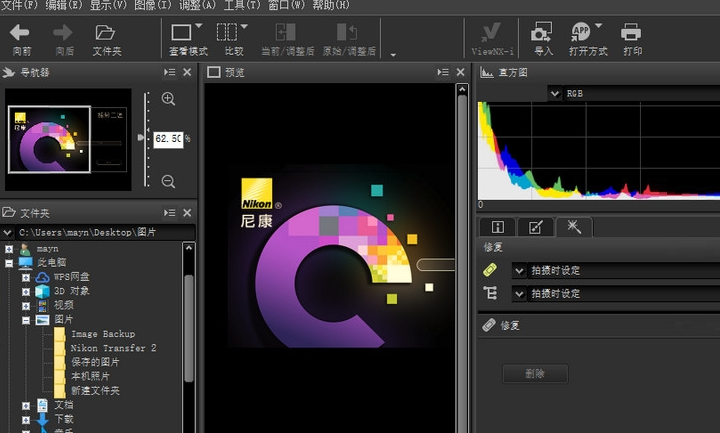
Task: Click the C:\Users\mayn\Desktop\图片 path field
Action: [106, 232]
